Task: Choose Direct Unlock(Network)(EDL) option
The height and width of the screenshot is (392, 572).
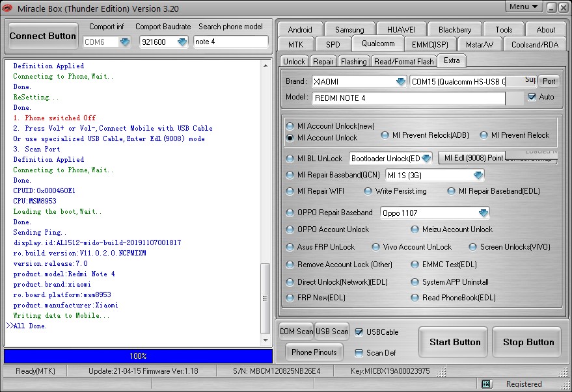Action: point(290,282)
